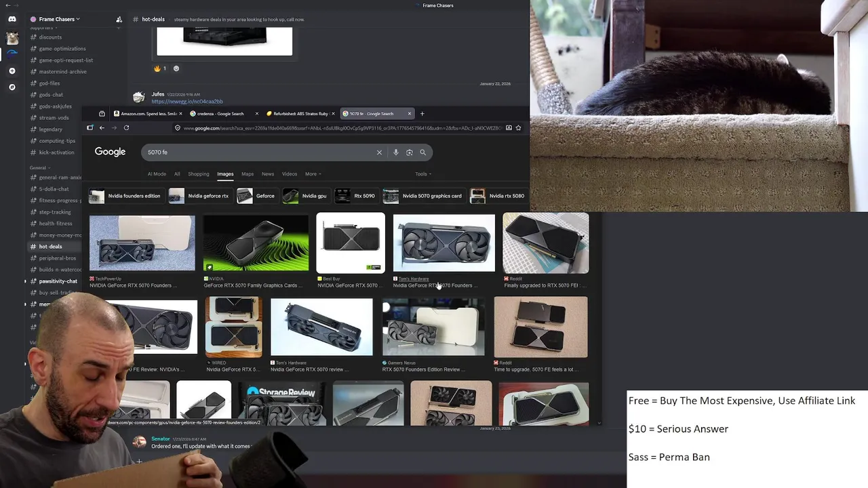Screen dimensions: 868x488
Task: Open the stream-vods channel
Action: 54,118
